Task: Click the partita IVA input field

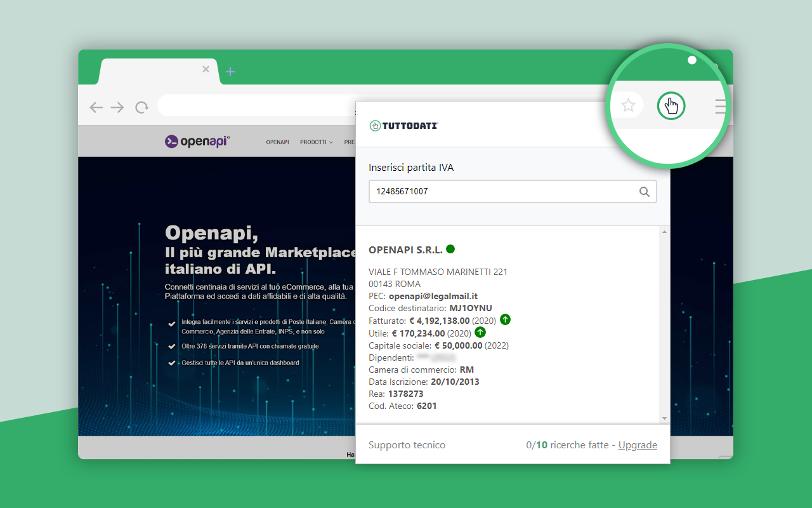Action: [x=513, y=191]
